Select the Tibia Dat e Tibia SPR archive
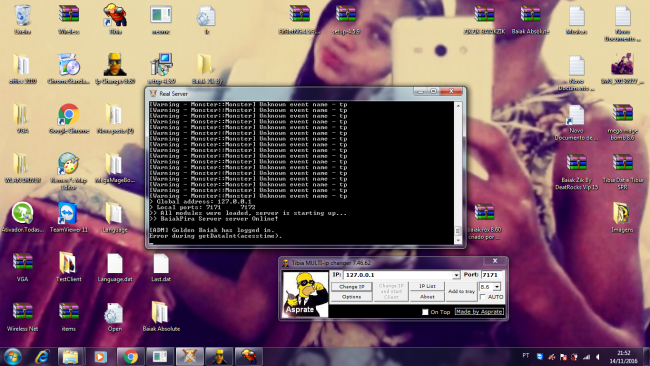This screenshot has height=366, width=650. click(622, 171)
